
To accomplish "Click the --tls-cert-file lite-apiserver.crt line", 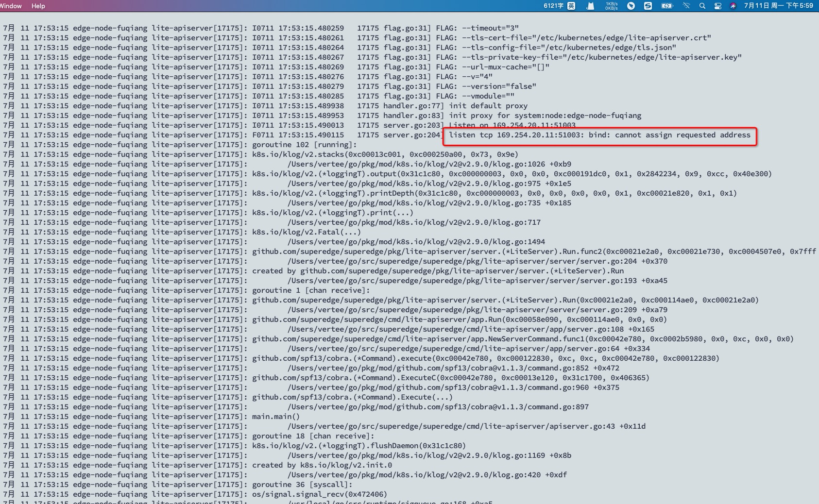I will (x=574, y=38).
